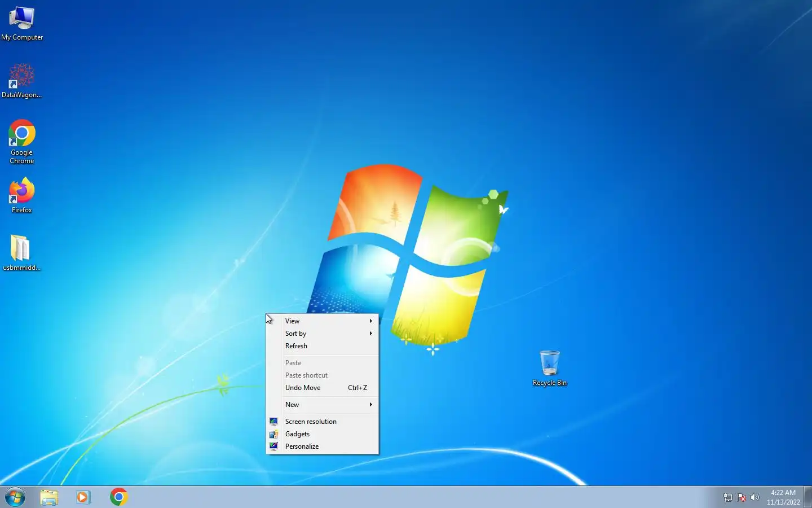The image size is (812, 508).
Task: Open Personalize from the context menu
Action: point(322,446)
